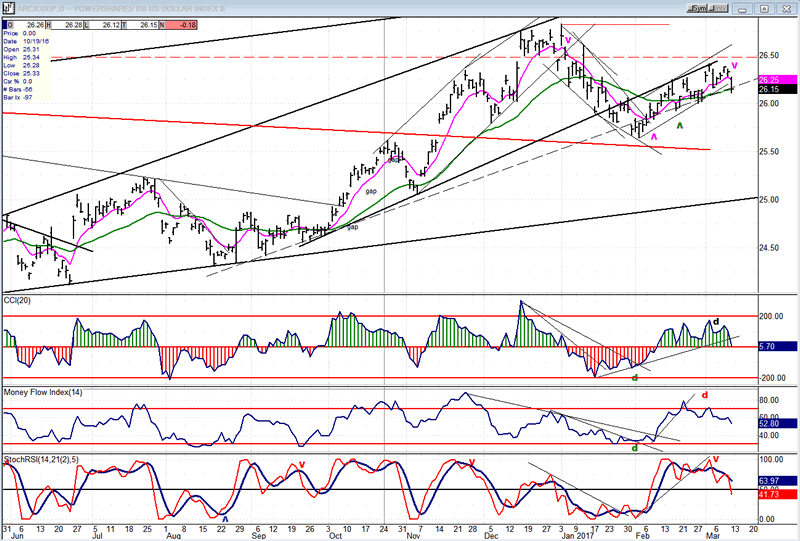Click the black 26.15 last price tag
This screenshot has height=541, width=800.
click(x=773, y=89)
